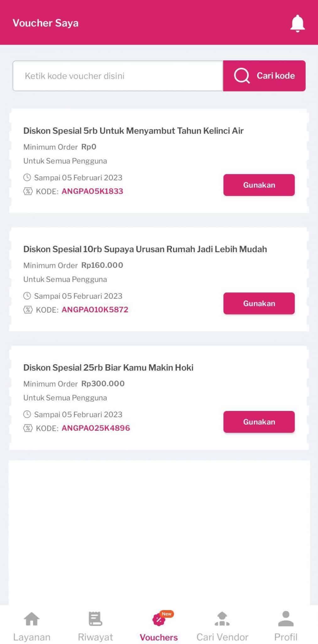
Task: Click the percent tag icon on 10rb voucher
Action: coord(28,310)
